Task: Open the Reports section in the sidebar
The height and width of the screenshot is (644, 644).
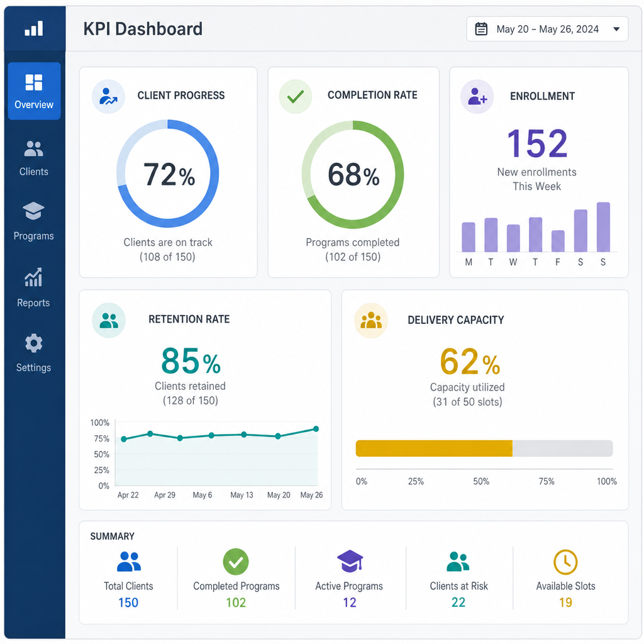Action: pos(34,287)
